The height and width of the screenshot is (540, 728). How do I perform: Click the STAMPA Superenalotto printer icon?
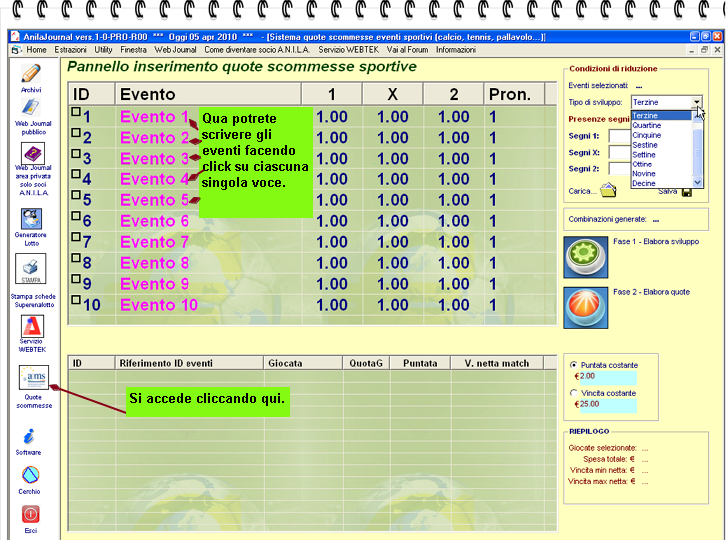coord(31,268)
